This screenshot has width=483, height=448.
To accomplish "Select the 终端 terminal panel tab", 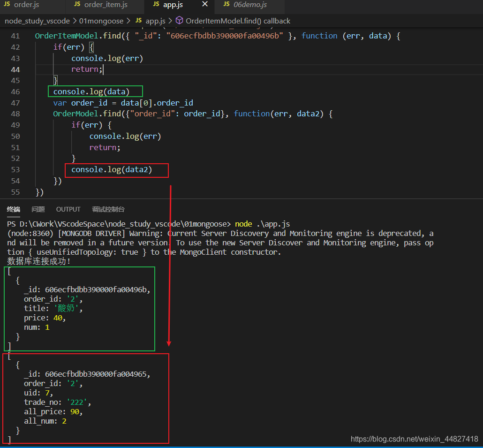I will (x=13, y=210).
